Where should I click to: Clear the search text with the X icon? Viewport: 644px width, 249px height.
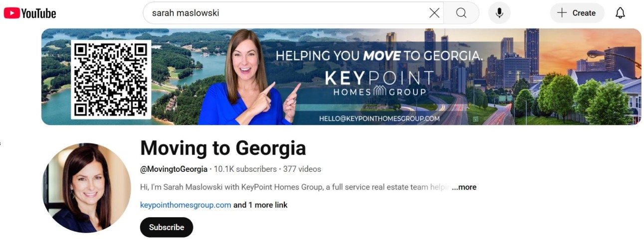(434, 13)
